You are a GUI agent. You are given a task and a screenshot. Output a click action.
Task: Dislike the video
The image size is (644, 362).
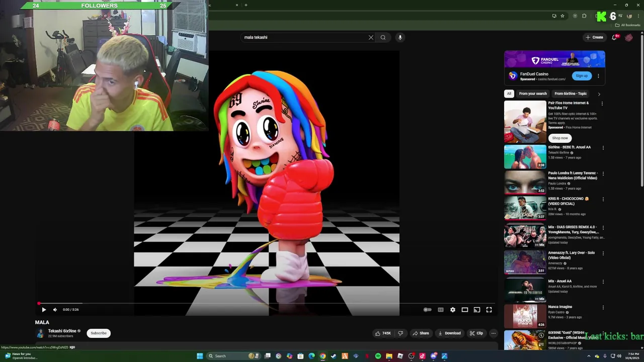(x=400, y=333)
